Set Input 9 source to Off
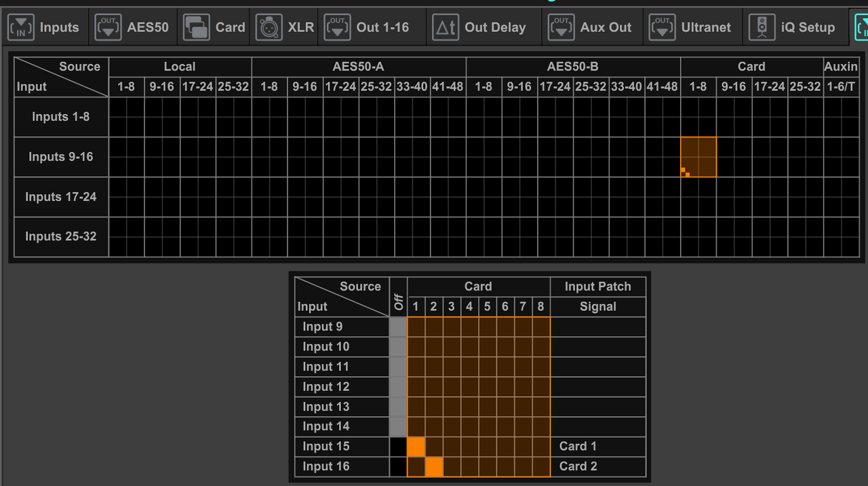 [399, 326]
